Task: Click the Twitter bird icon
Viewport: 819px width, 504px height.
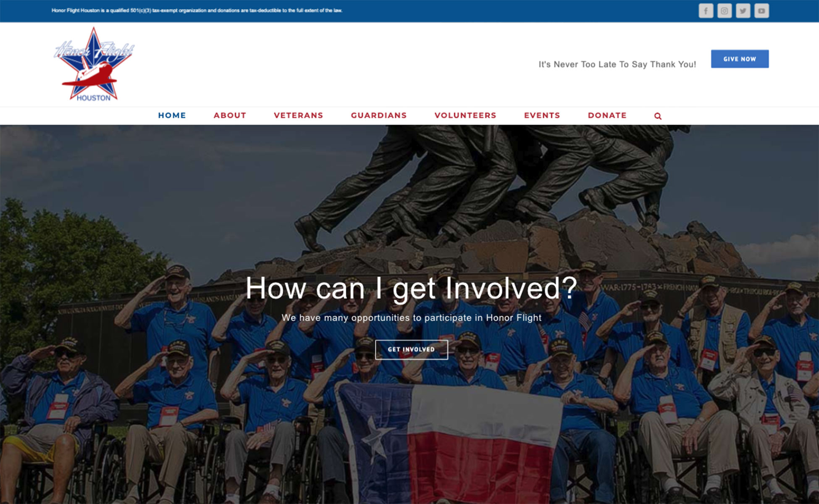Action: (743, 11)
